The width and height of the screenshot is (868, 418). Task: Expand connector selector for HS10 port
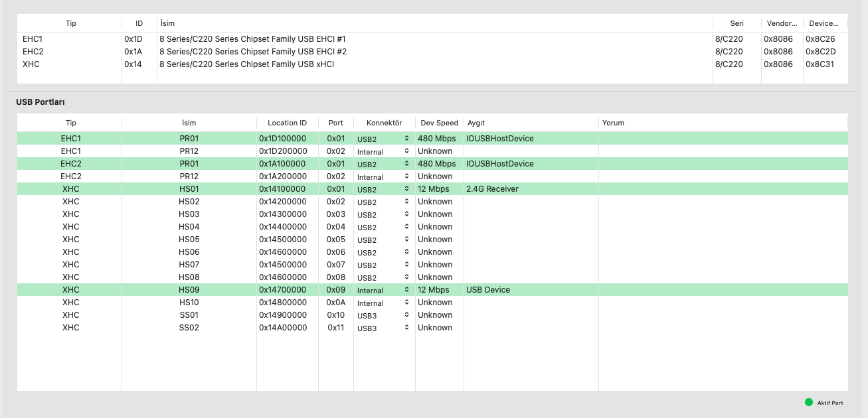coord(384,303)
